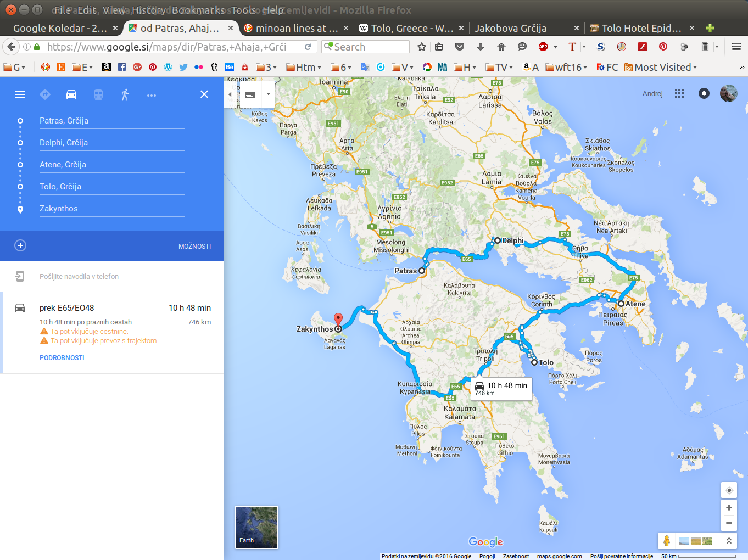This screenshot has width=748, height=560.
Task: Open PODROBNOSTI route details
Action: click(x=62, y=357)
